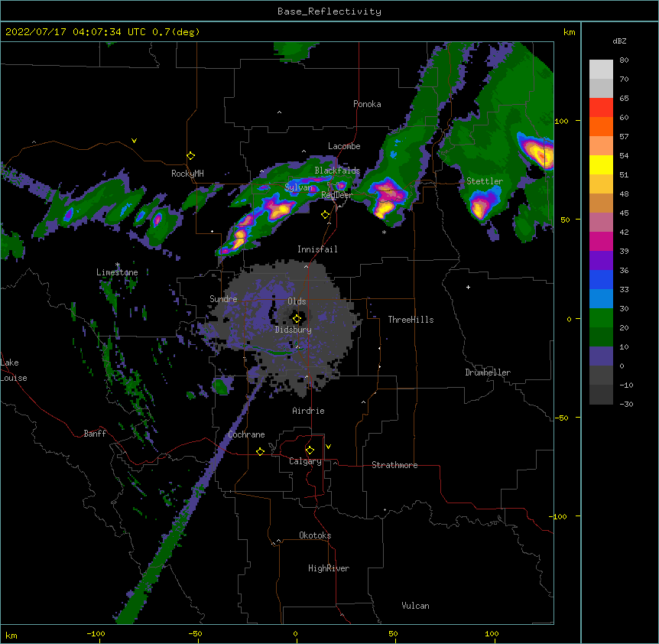Click the yellow V marker northeast of Calgary
The image size is (659, 644).
click(x=328, y=447)
